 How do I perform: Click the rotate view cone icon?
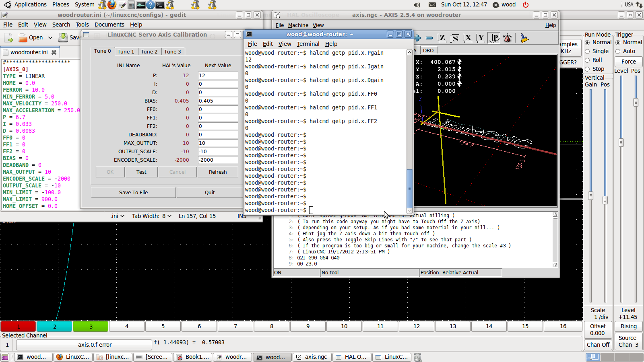coord(508,38)
